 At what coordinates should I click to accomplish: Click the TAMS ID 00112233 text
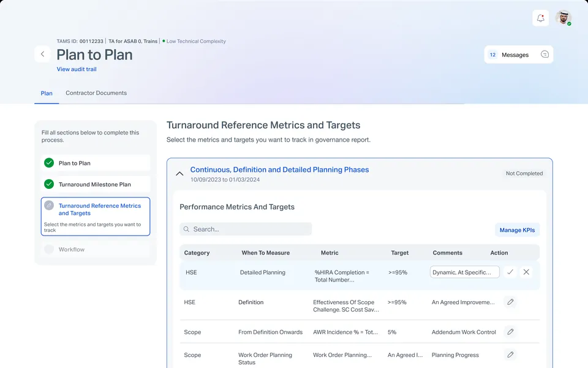click(80, 41)
